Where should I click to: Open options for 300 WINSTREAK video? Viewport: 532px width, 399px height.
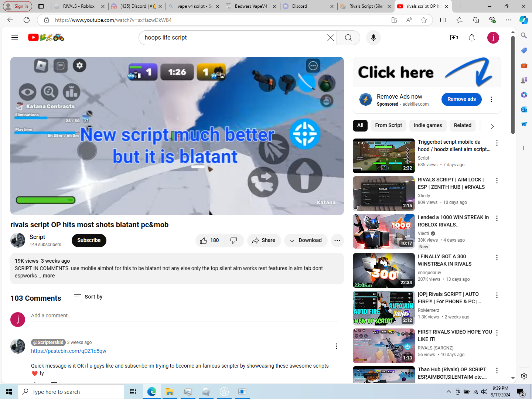[497, 258]
